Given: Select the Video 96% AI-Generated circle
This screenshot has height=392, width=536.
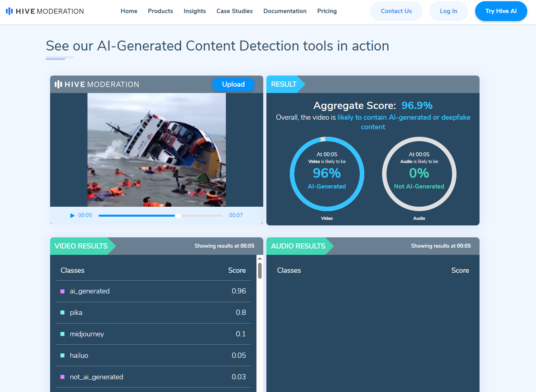Looking at the screenshot, I should point(327,174).
